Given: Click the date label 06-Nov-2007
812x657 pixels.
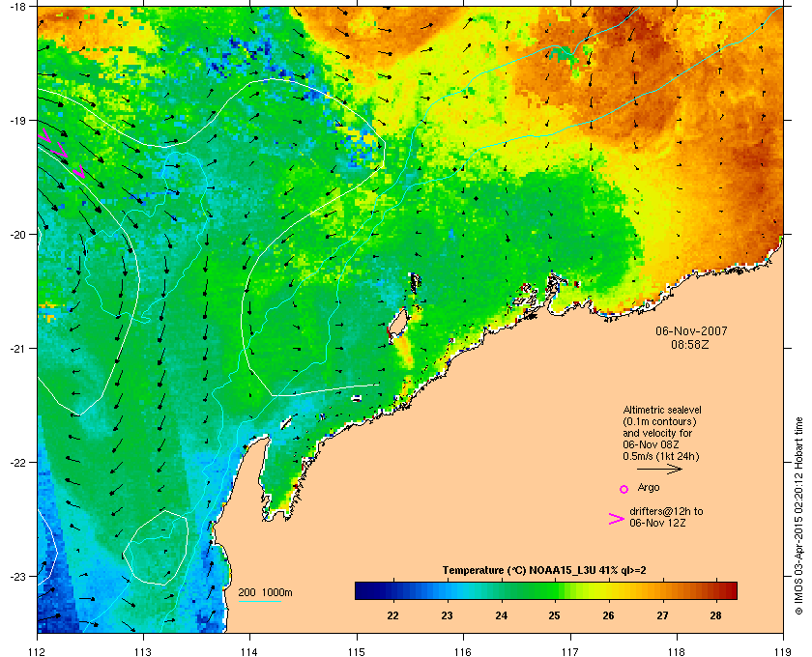Looking at the screenshot, I should pyautogui.click(x=691, y=330).
